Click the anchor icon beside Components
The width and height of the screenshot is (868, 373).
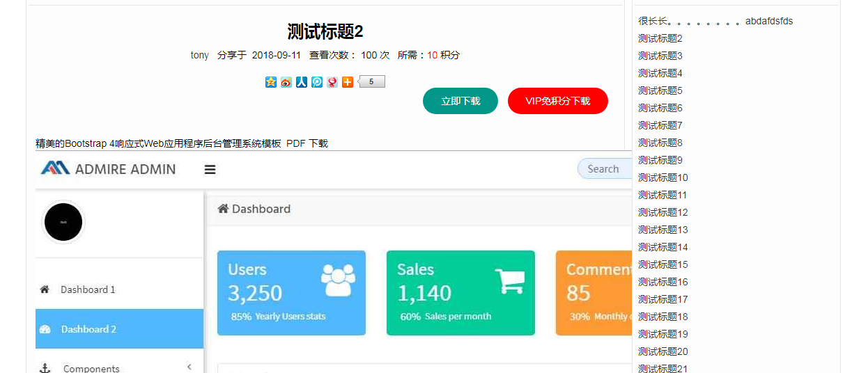45,368
